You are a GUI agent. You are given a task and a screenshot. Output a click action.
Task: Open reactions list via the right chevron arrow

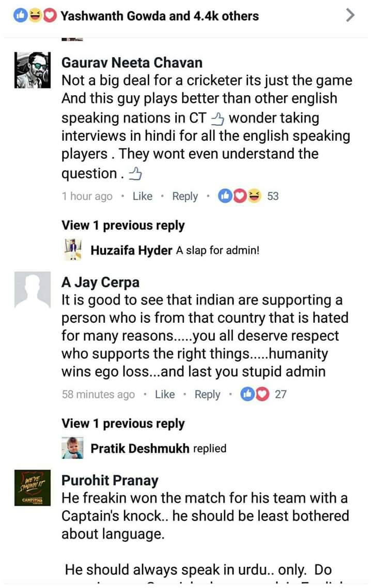click(349, 15)
